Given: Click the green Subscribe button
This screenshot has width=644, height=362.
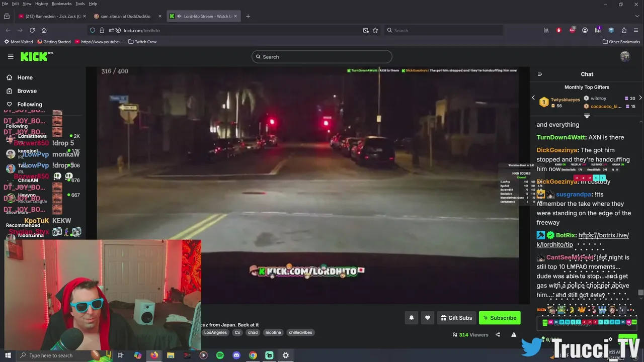Looking at the screenshot, I should [x=500, y=318].
